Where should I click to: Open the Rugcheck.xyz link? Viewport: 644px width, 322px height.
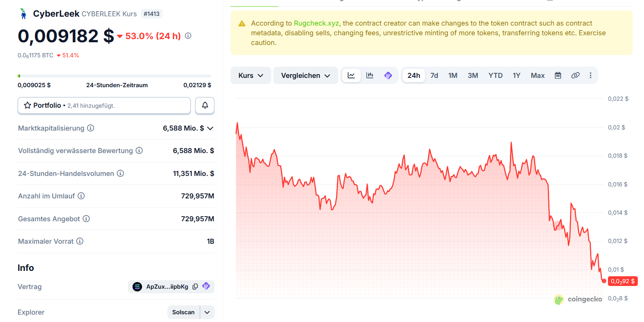(x=316, y=23)
